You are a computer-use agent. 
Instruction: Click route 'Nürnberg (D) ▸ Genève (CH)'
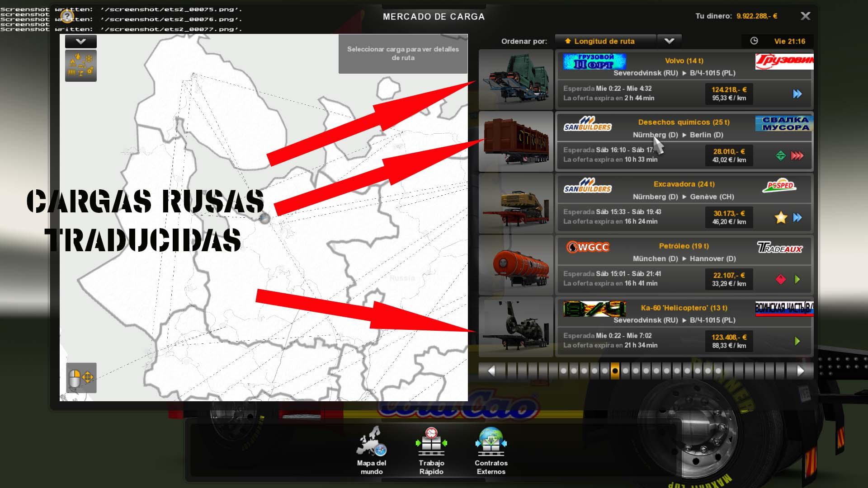point(683,197)
